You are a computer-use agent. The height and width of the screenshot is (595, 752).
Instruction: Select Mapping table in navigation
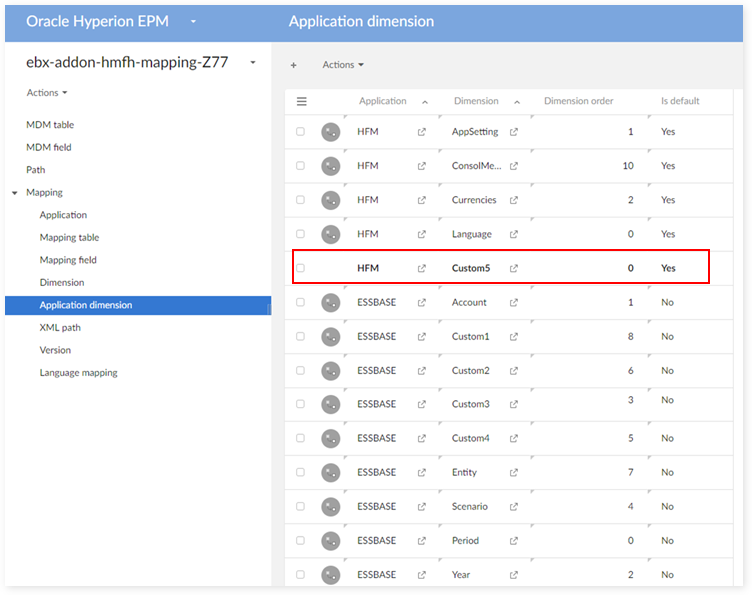click(69, 237)
